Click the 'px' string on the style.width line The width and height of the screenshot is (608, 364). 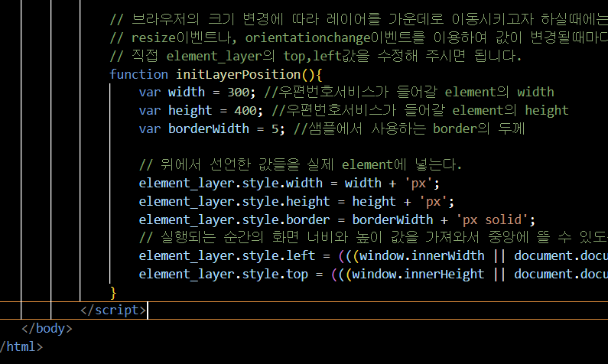point(418,183)
